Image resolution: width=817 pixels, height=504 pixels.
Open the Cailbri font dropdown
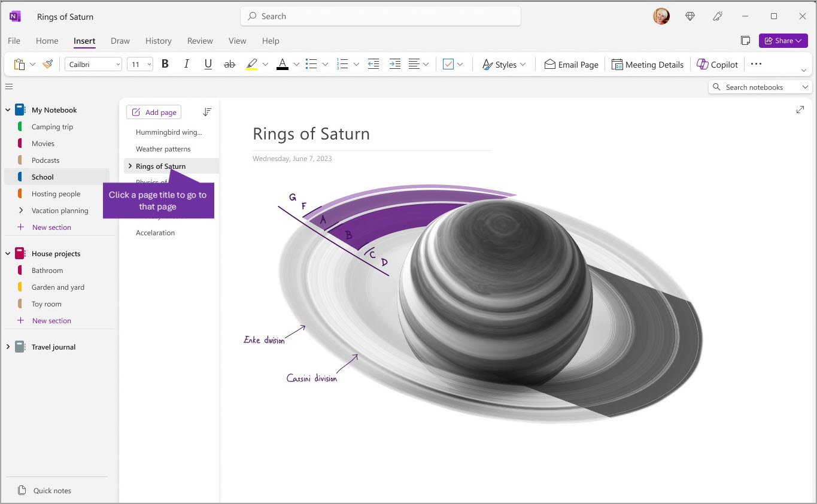click(x=93, y=64)
